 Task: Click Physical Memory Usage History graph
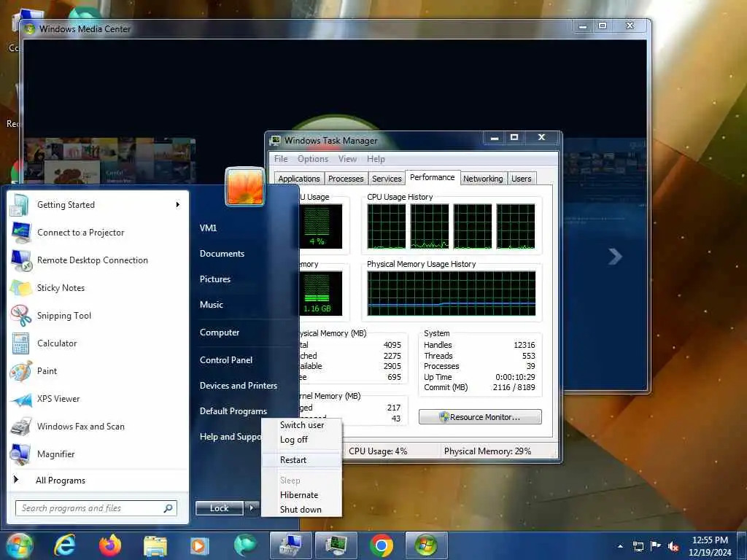(x=452, y=293)
